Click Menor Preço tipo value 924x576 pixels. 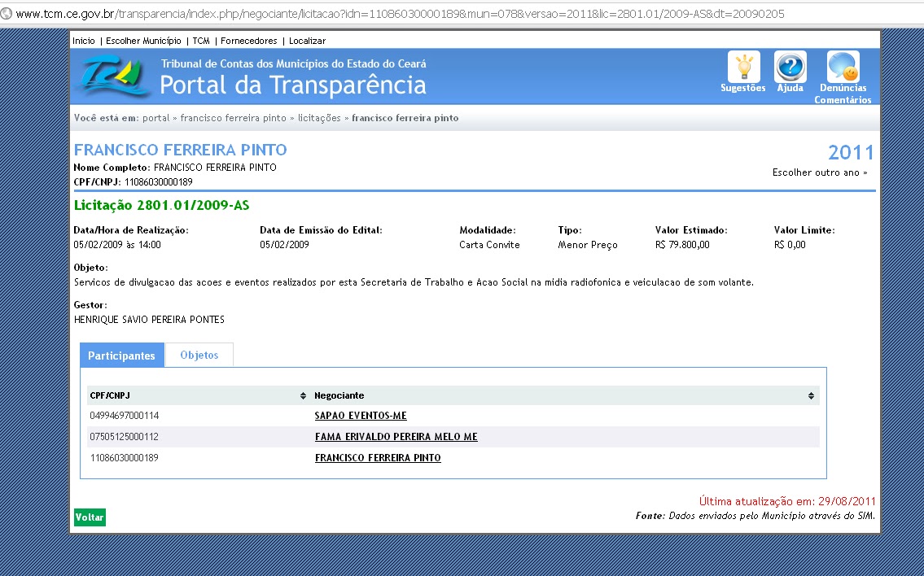pyautogui.click(x=588, y=245)
